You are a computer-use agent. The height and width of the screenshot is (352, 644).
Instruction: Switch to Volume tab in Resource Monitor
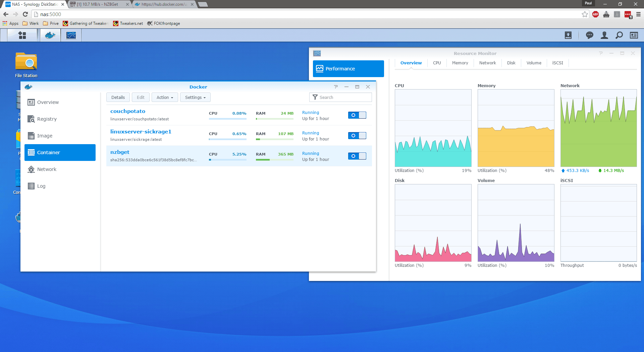(x=534, y=63)
